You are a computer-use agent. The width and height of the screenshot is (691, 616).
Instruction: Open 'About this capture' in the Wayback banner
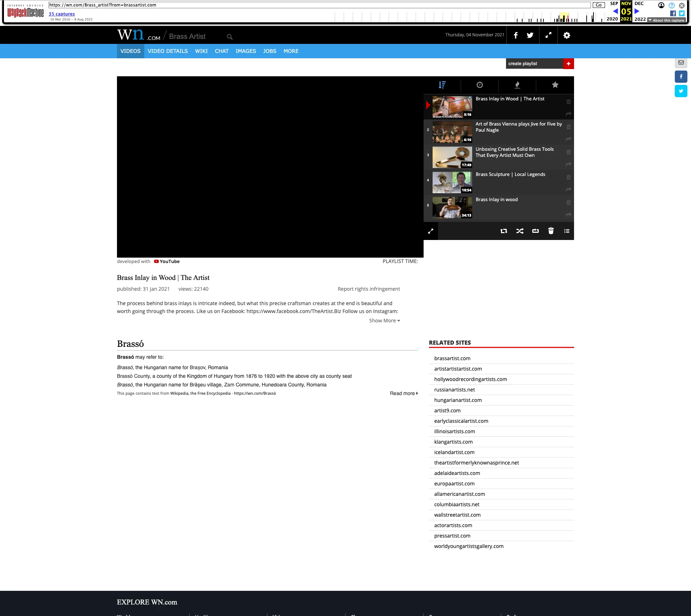tap(667, 21)
